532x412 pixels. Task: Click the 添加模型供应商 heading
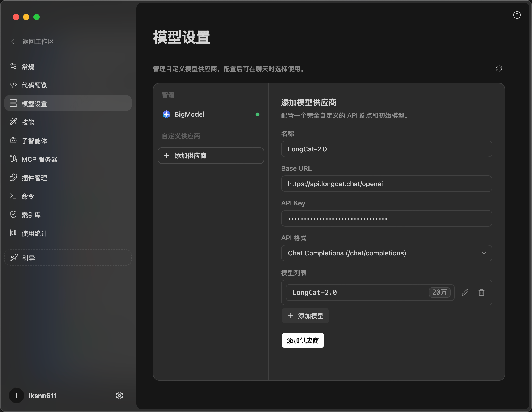pyautogui.click(x=308, y=102)
